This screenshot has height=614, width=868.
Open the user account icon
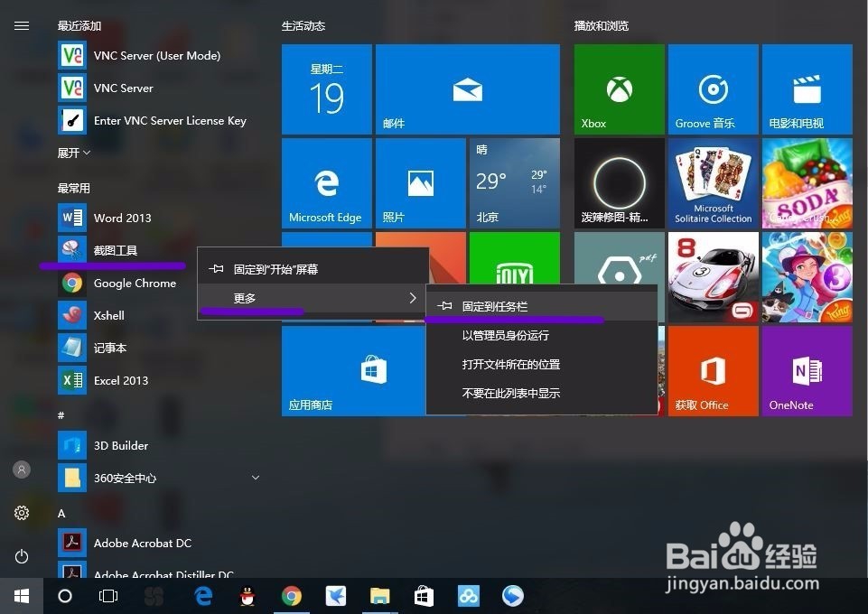(22, 470)
